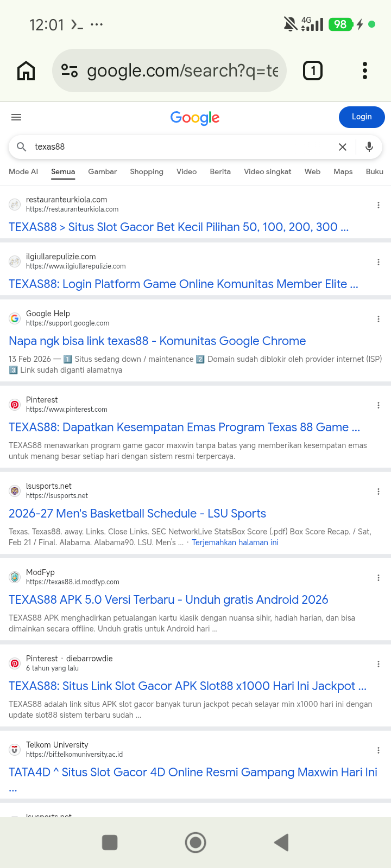Open Google hamburger menu

click(x=16, y=117)
